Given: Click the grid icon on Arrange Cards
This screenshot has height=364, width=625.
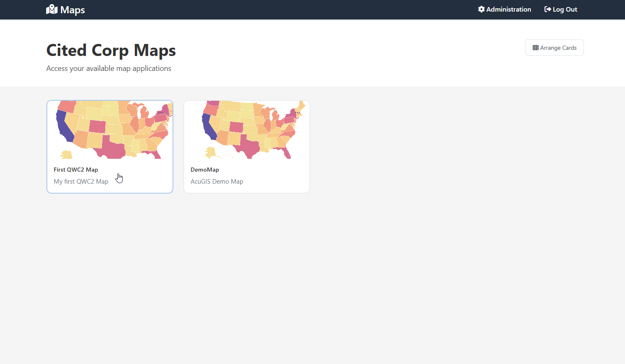Looking at the screenshot, I should click(535, 48).
